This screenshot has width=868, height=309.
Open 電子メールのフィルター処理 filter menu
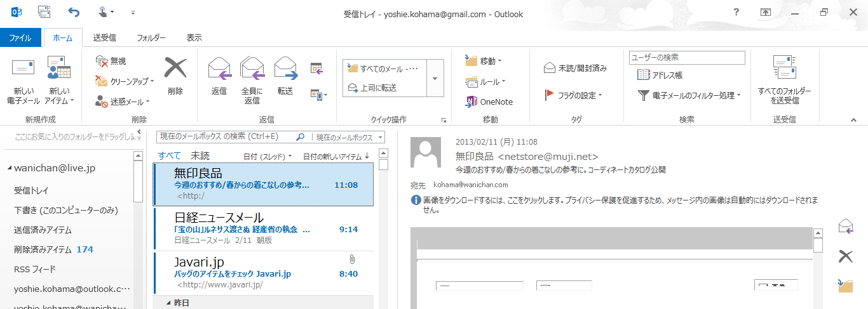pyautogui.click(x=690, y=95)
